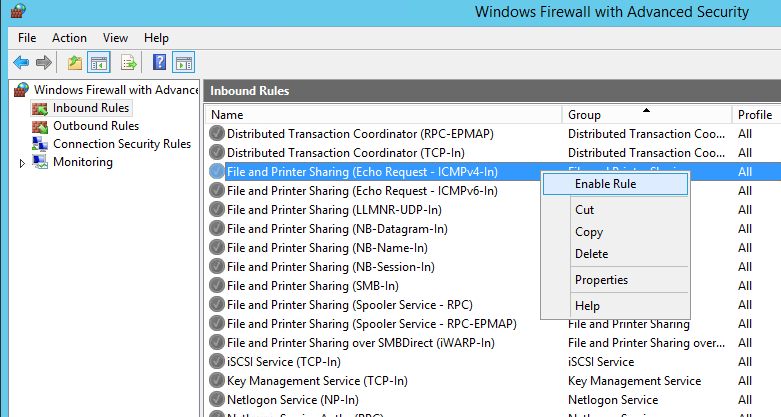Select File and Printer Sharing (LLMNR-UDP-In)
Image resolution: width=781 pixels, height=417 pixels.
pos(334,209)
